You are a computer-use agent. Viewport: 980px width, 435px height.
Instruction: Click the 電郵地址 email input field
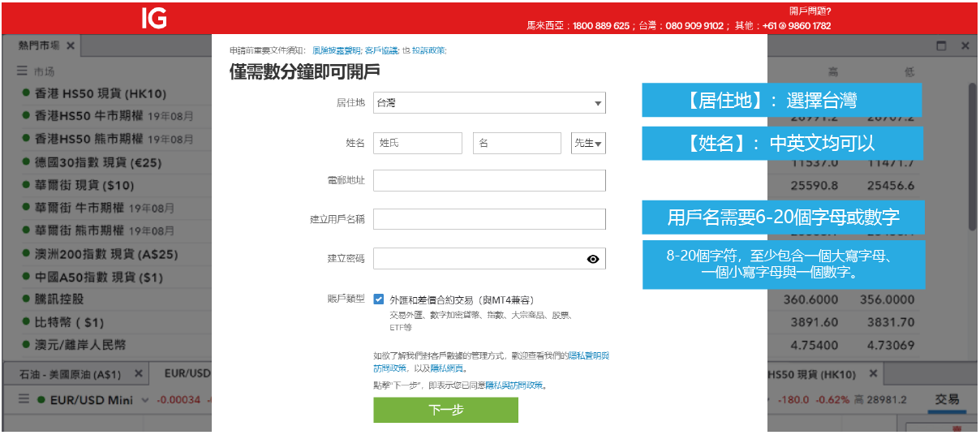click(x=489, y=180)
